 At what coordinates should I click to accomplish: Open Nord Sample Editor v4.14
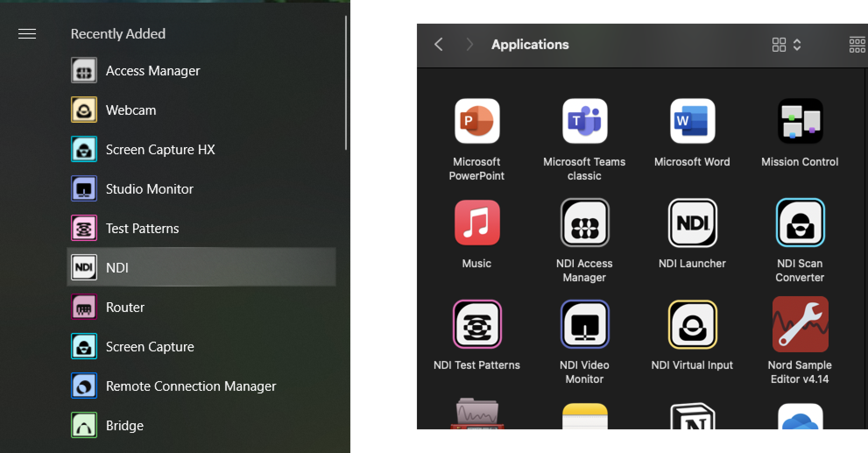tap(800, 324)
